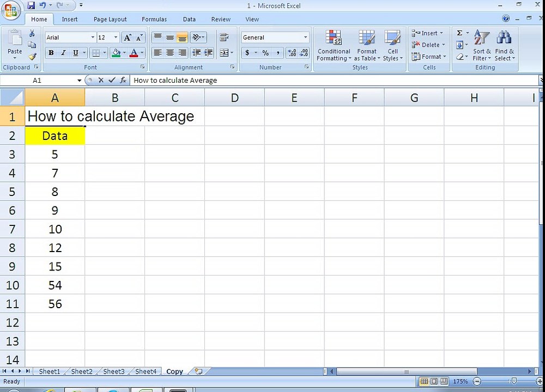Click the horizontal scrollbar thumb
Image resolution: width=545 pixels, height=392 pixels.
(407, 371)
